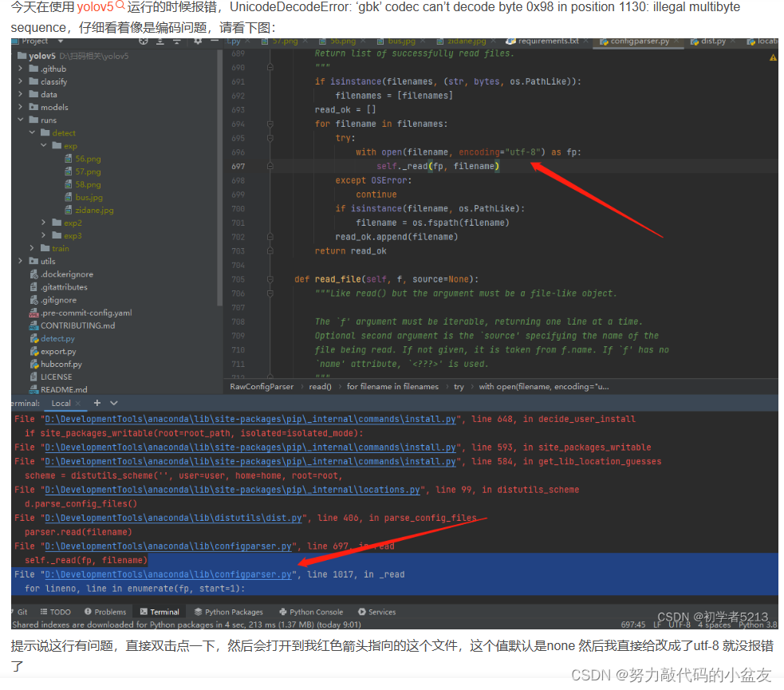This screenshot has height=690, width=784.
Task: Open the Problems tool window
Action: point(105,612)
